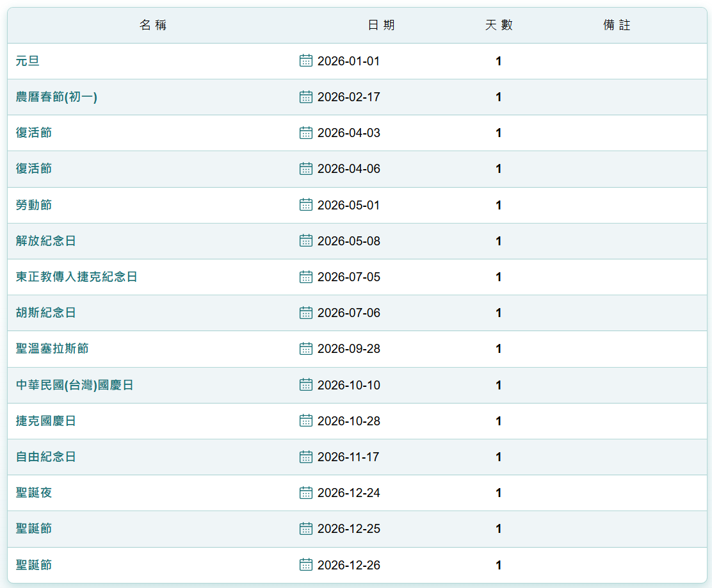Click the 胡斯紀念日 holiday name
The image size is (712, 588).
tap(46, 313)
